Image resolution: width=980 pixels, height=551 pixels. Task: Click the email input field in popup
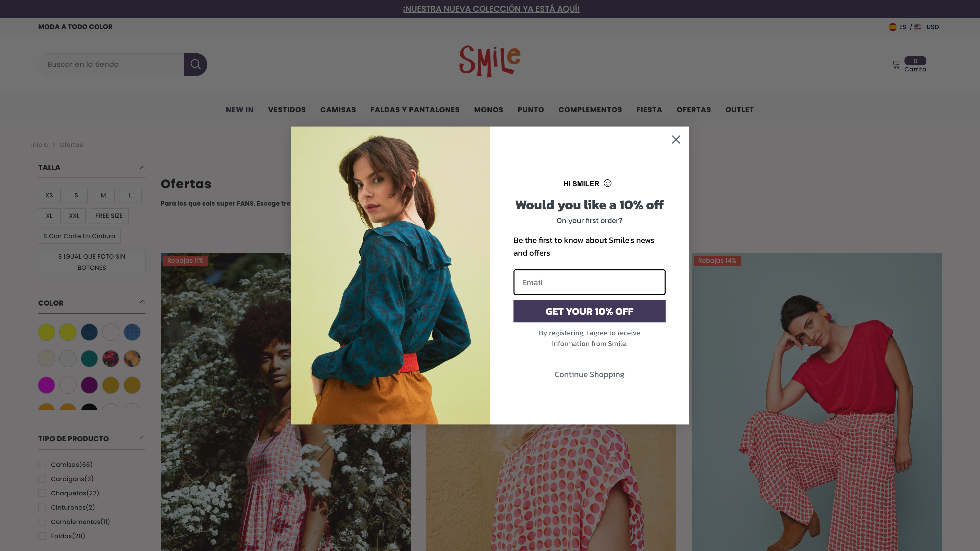pos(590,282)
